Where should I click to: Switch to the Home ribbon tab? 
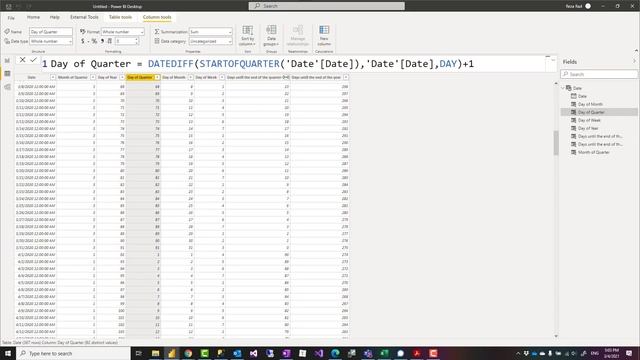coord(33,17)
